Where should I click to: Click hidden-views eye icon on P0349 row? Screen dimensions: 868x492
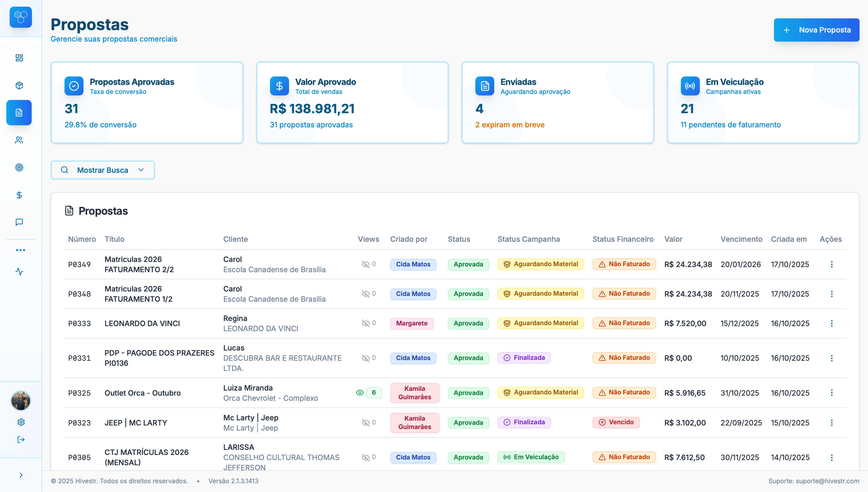click(x=366, y=264)
